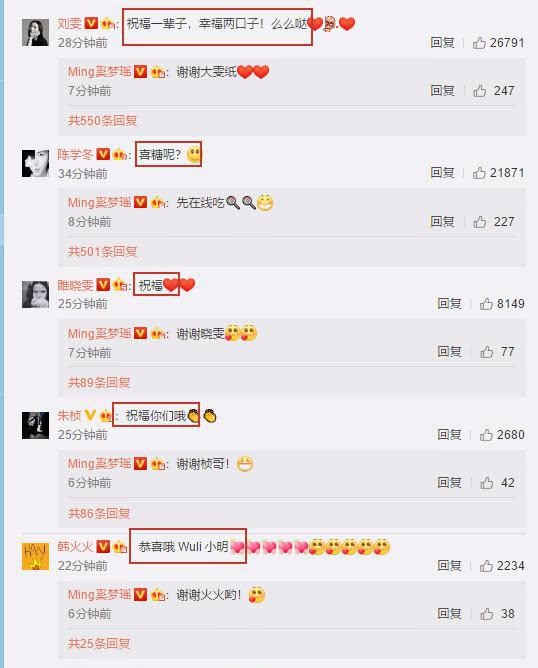This screenshot has height=668, width=538.
Task: Reply to 刘雯's comment via 回复
Action: (x=442, y=43)
